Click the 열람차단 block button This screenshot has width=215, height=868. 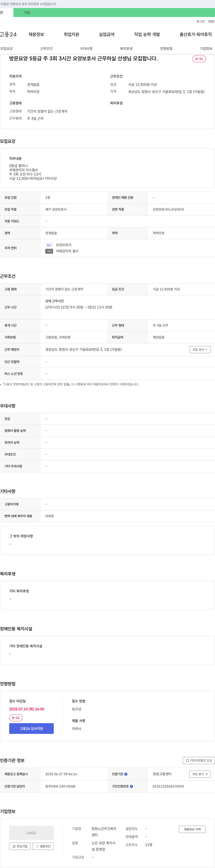(x=43, y=846)
